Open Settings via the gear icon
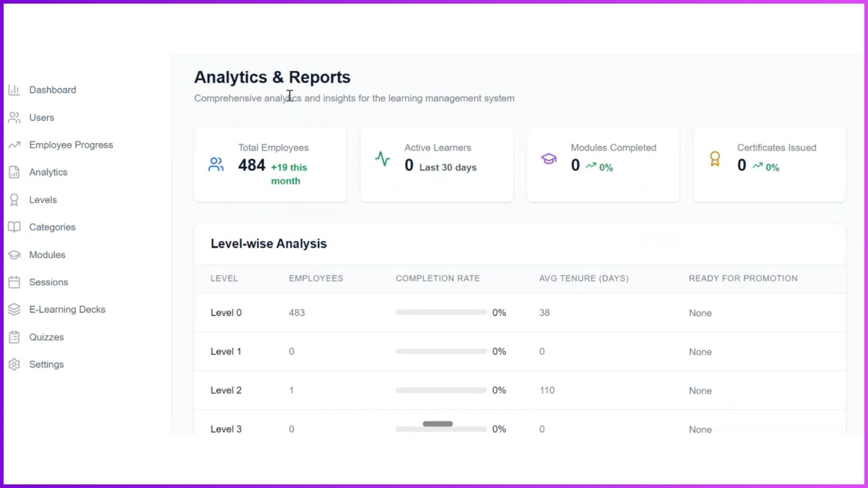The height and width of the screenshot is (488, 868). [x=14, y=364]
